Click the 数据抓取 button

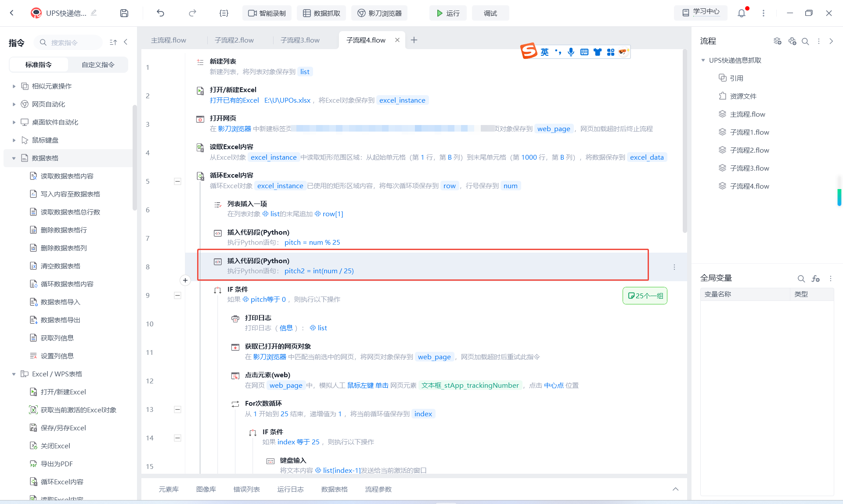321,13
